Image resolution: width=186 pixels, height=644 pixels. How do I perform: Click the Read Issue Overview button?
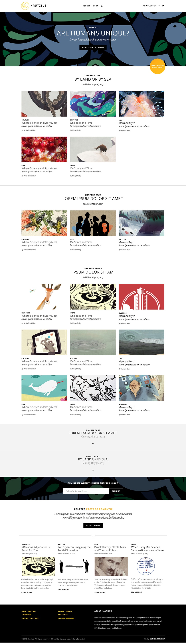coord(93,48)
